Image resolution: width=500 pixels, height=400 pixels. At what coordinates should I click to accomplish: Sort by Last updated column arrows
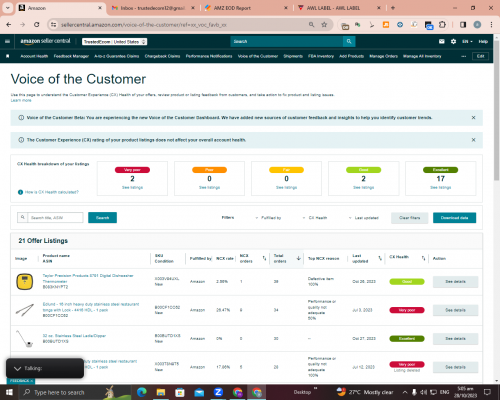[x=380, y=258]
